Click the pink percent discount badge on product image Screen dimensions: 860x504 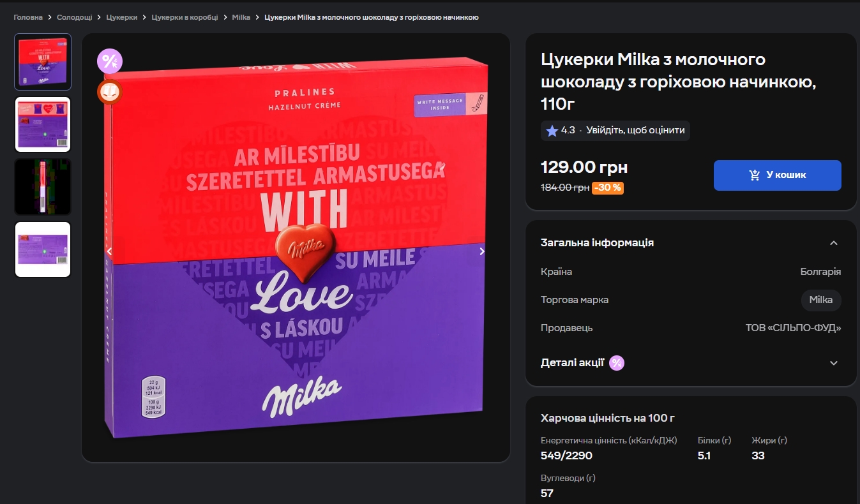click(110, 61)
